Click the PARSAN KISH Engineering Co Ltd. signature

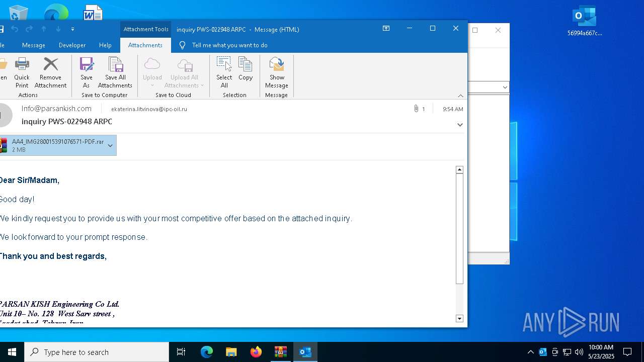pyautogui.click(x=59, y=304)
